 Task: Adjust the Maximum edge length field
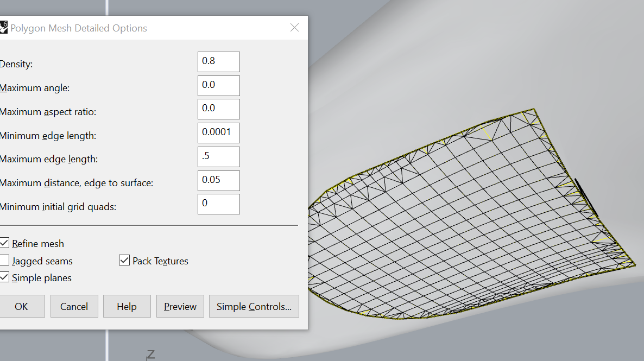point(218,156)
